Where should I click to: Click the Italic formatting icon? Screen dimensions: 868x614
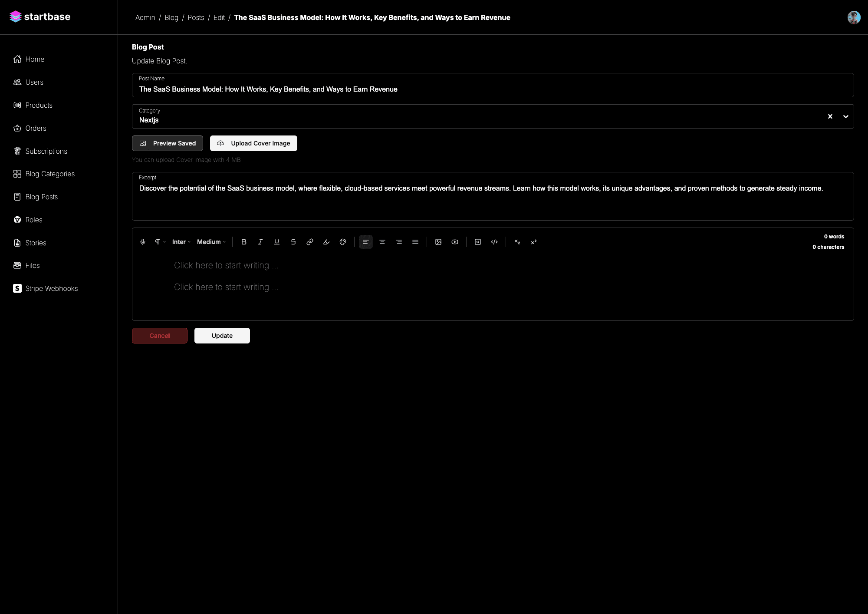(x=260, y=242)
